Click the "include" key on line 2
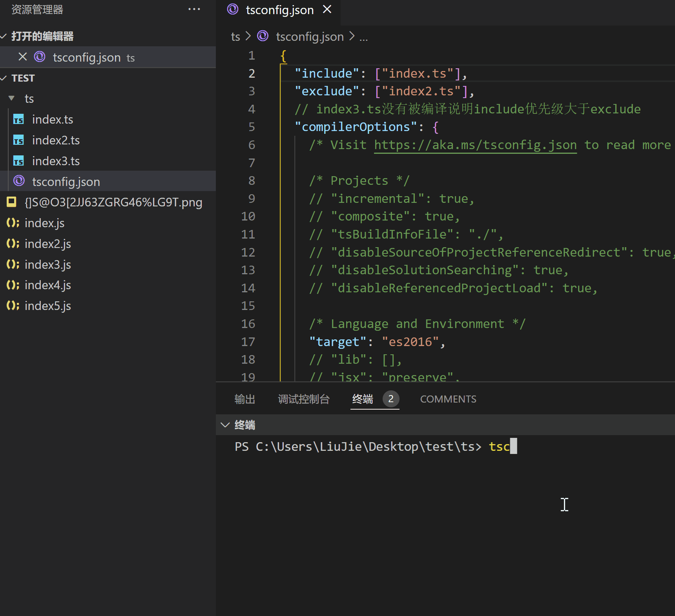This screenshot has width=675, height=616. coord(327,73)
